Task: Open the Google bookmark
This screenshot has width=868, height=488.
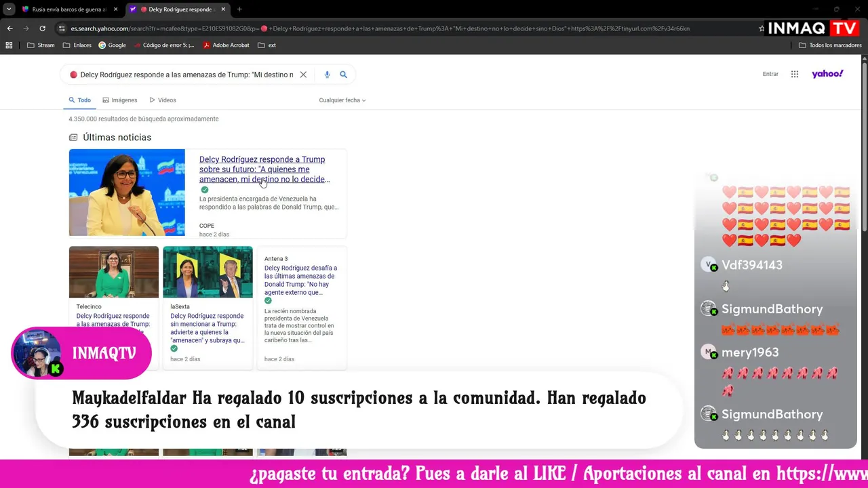Action: (x=113, y=45)
